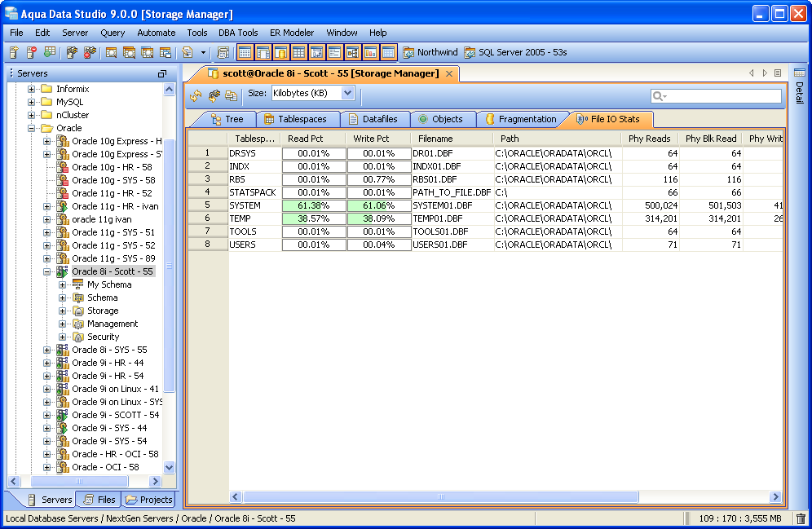Open the Automate menu
This screenshot has width=812, height=529.
[x=156, y=33]
